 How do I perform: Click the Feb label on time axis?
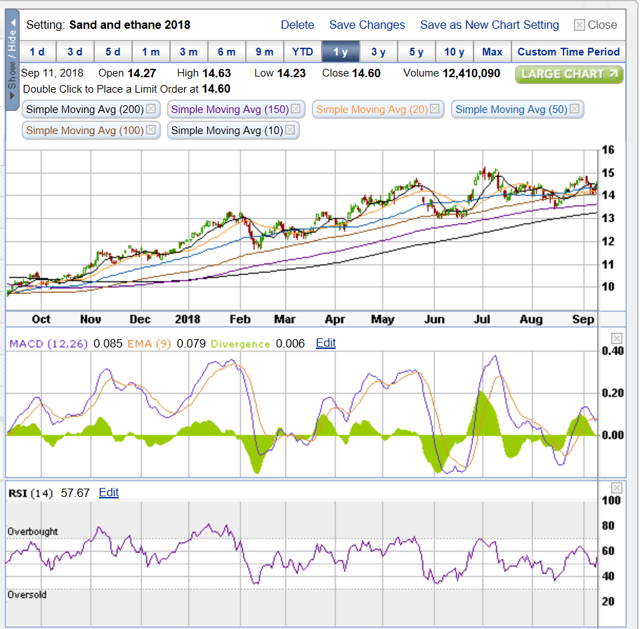pyautogui.click(x=240, y=319)
